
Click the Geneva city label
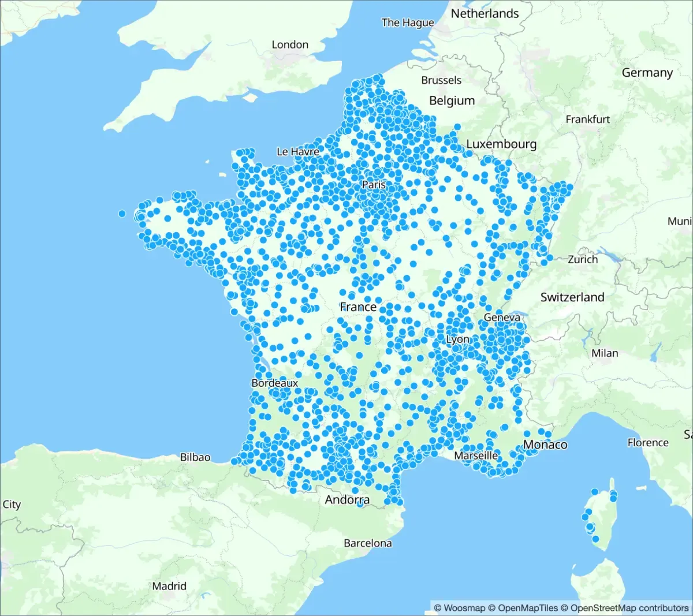tap(502, 317)
